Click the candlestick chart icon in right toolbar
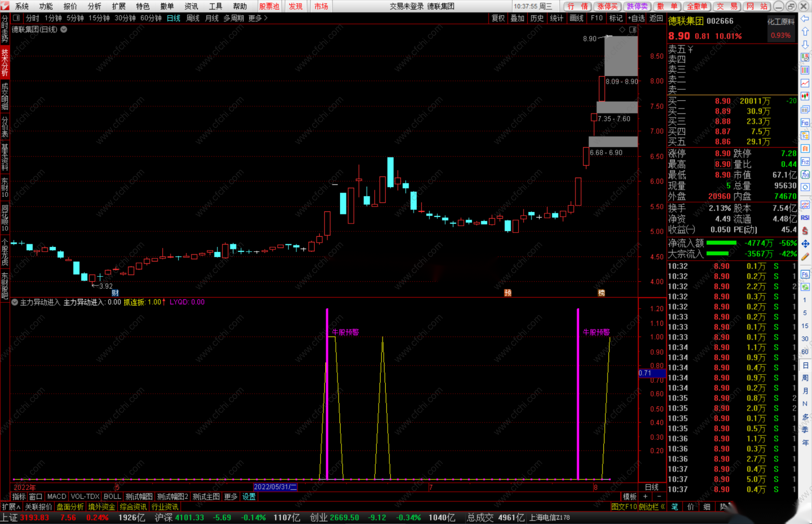Viewport: 812px width, 524px height. pyautogui.click(x=805, y=96)
